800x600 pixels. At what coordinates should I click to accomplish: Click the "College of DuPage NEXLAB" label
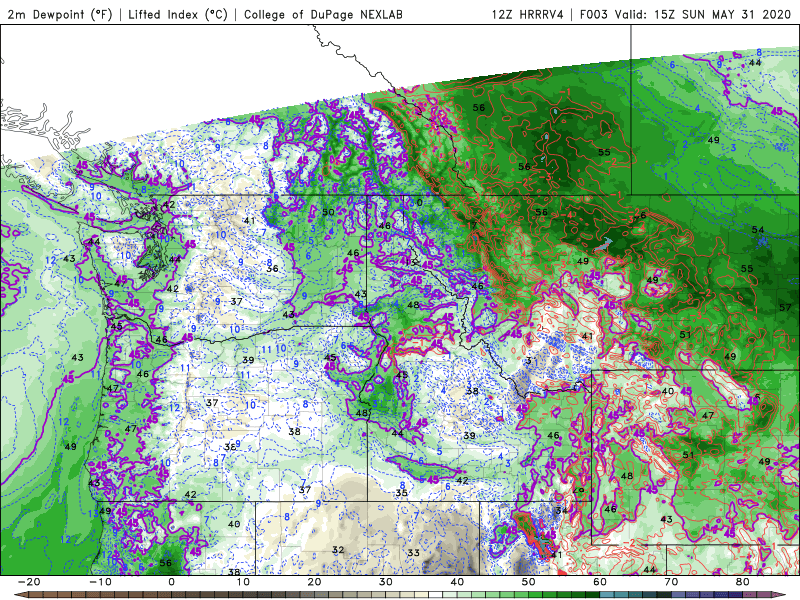[x=323, y=14]
